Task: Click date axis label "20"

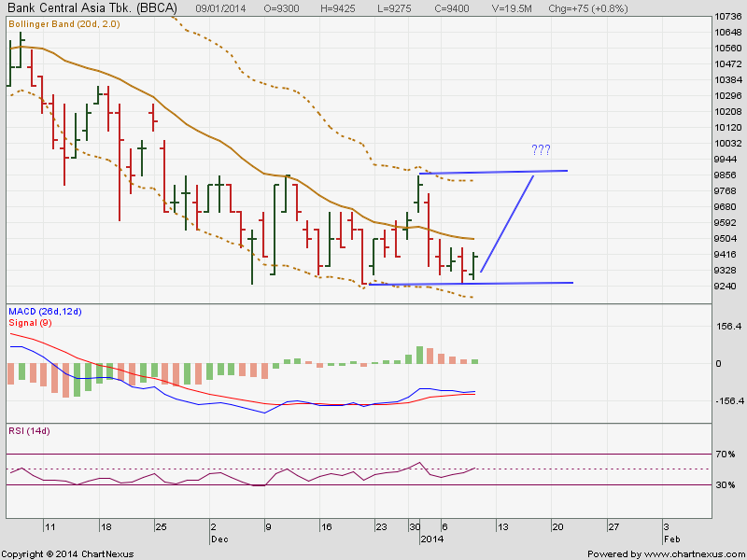Action: (558, 527)
